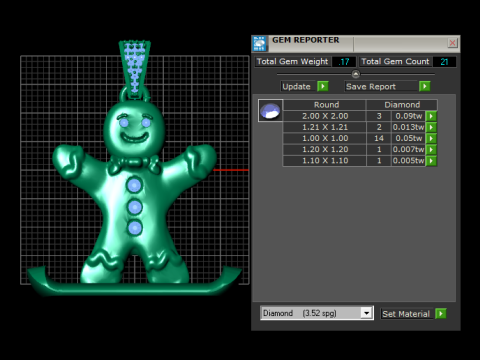Click the GEM REPORTER title text
This screenshot has width=480, height=360.
tap(305, 40)
